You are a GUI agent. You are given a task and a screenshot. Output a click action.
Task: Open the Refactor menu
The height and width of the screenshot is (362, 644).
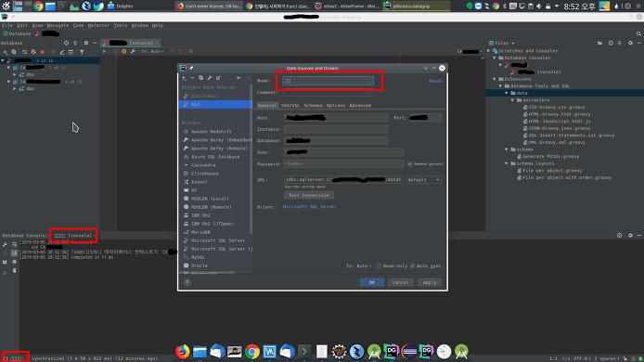point(98,25)
